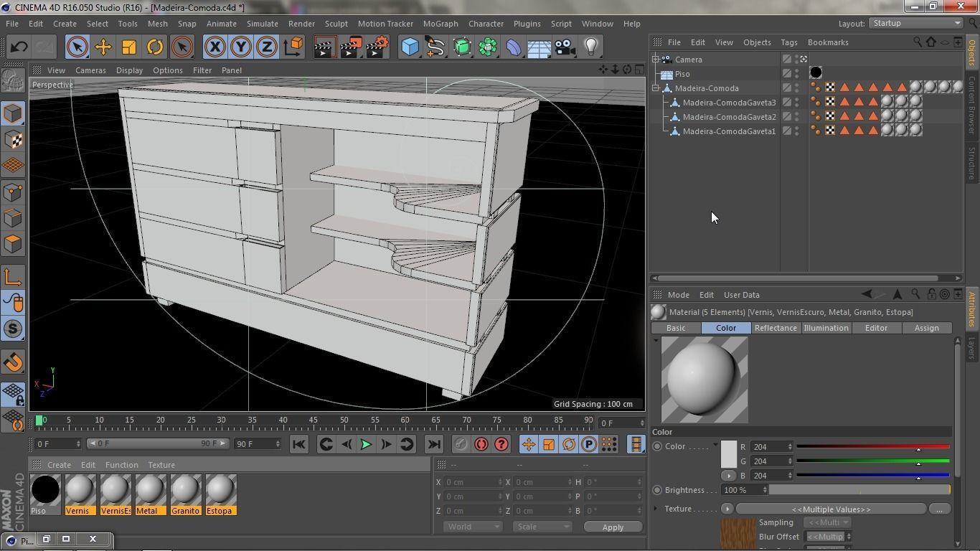This screenshot has height=551, width=980.
Task: Play the animation forward
Action: point(366,444)
